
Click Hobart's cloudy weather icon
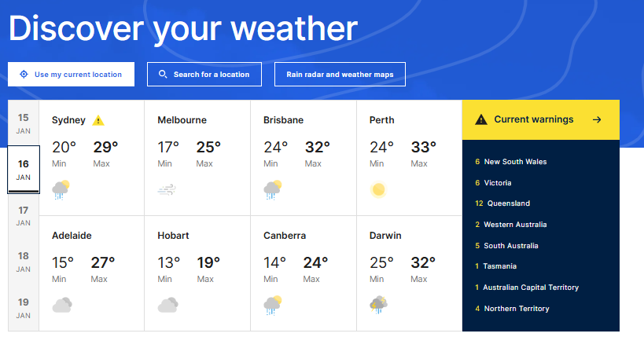point(167,305)
